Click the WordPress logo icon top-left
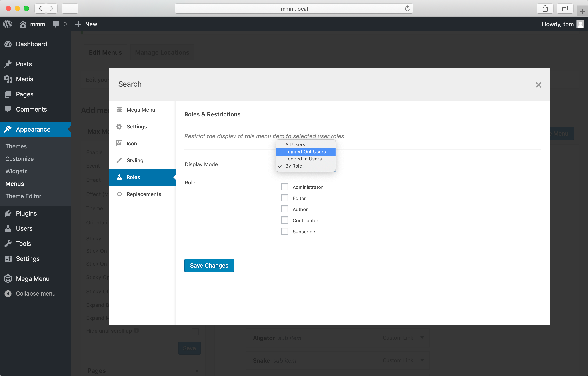Image resolution: width=588 pixels, height=376 pixels. pyautogui.click(x=7, y=24)
